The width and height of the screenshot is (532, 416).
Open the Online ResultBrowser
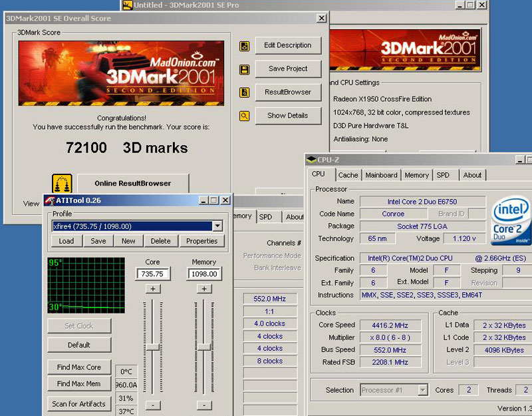click(x=132, y=184)
